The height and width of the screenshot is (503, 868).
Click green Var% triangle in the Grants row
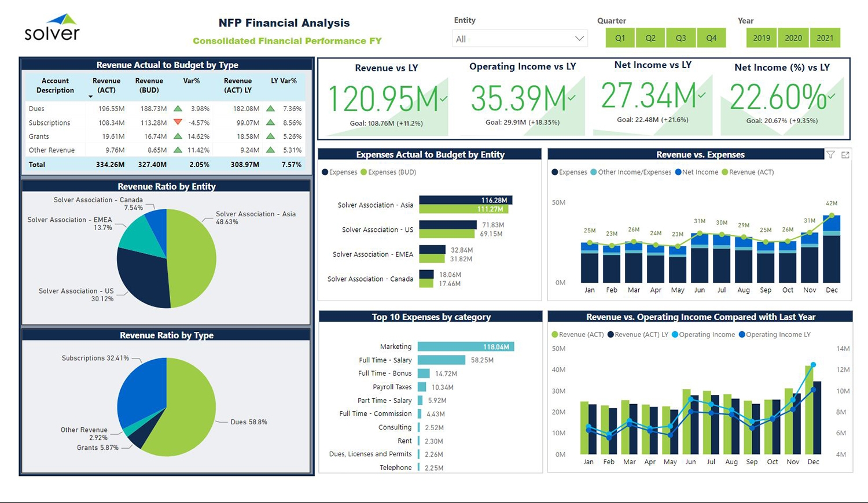tap(178, 136)
